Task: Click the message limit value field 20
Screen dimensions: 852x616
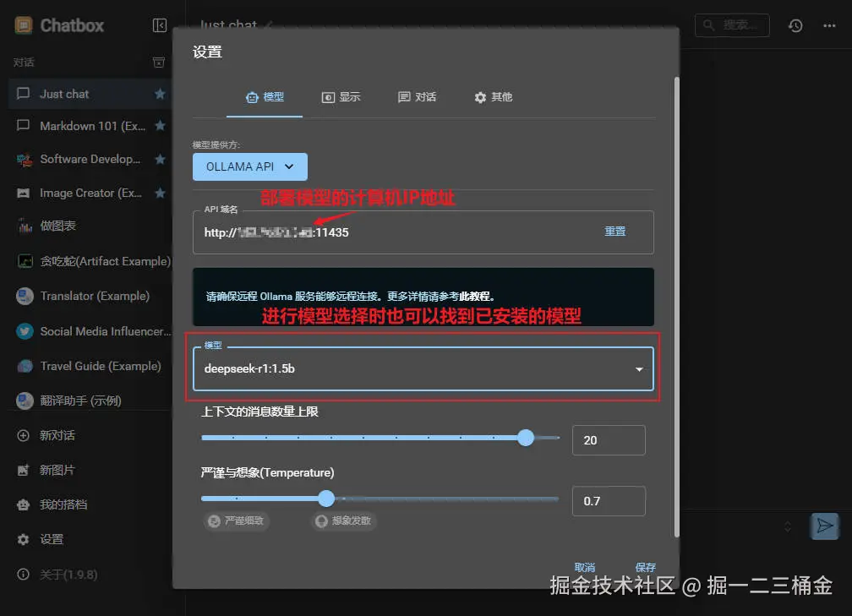Action: 609,440
